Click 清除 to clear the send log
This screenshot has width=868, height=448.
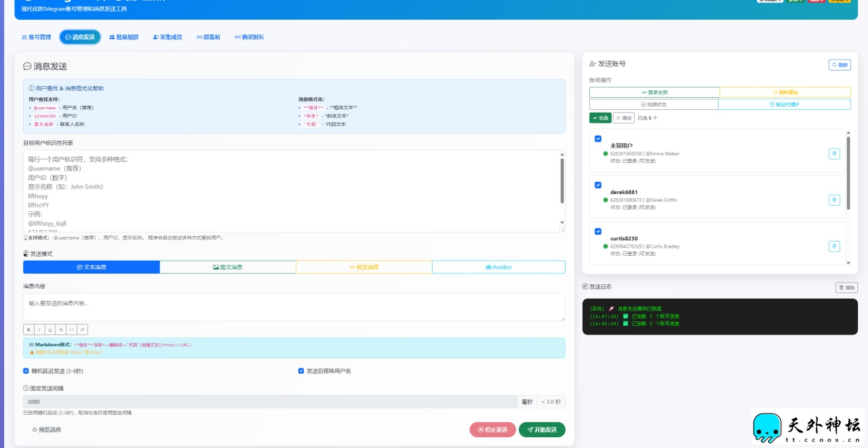click(x=846, y=288)
